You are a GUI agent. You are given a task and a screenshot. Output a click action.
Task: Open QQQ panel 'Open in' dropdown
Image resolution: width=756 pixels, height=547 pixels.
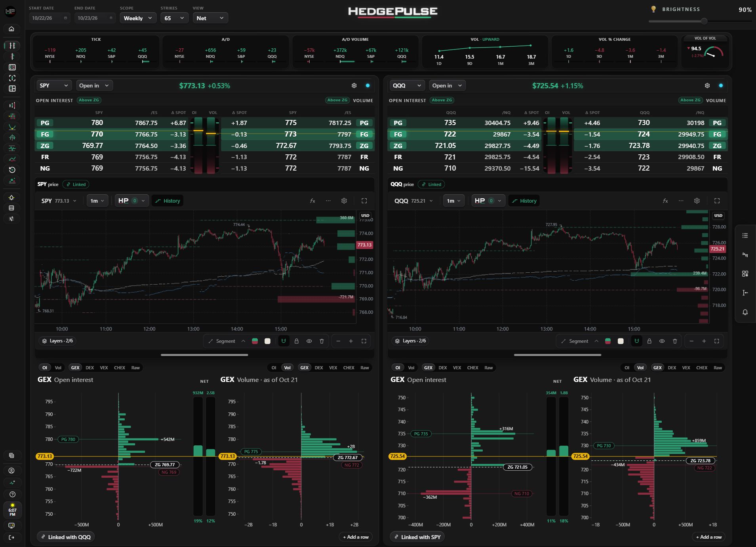[447, 85]
